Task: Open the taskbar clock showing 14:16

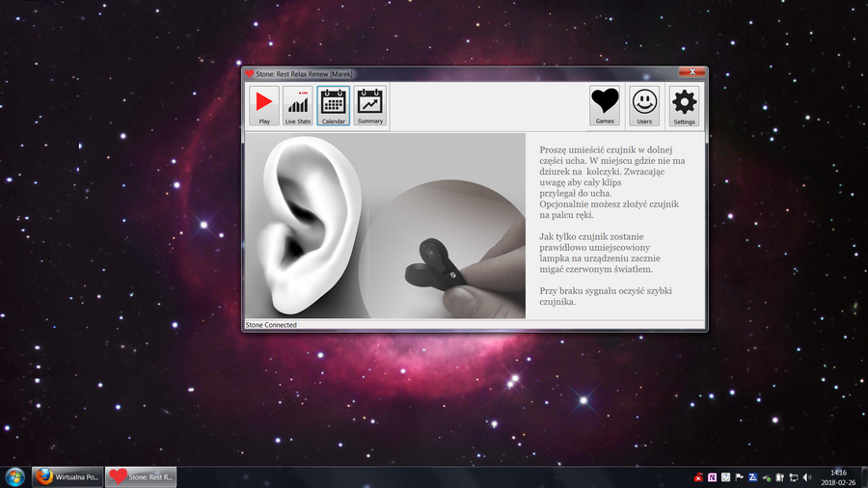Action: 838,477
